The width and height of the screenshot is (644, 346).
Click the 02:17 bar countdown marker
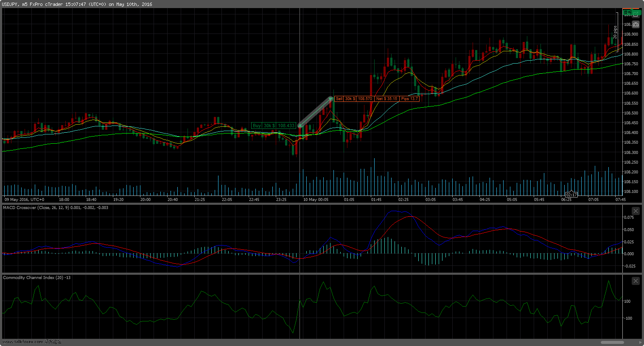pos(571,195)
